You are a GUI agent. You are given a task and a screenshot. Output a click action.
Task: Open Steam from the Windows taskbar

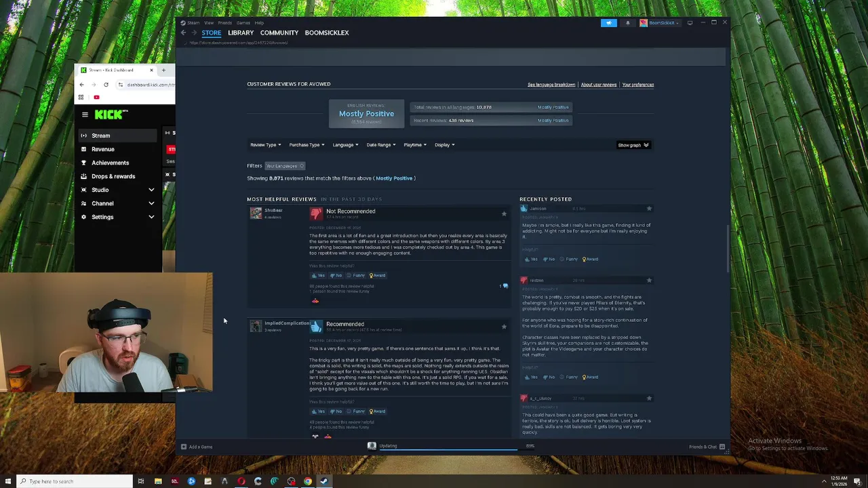click(x=324, y=481)
